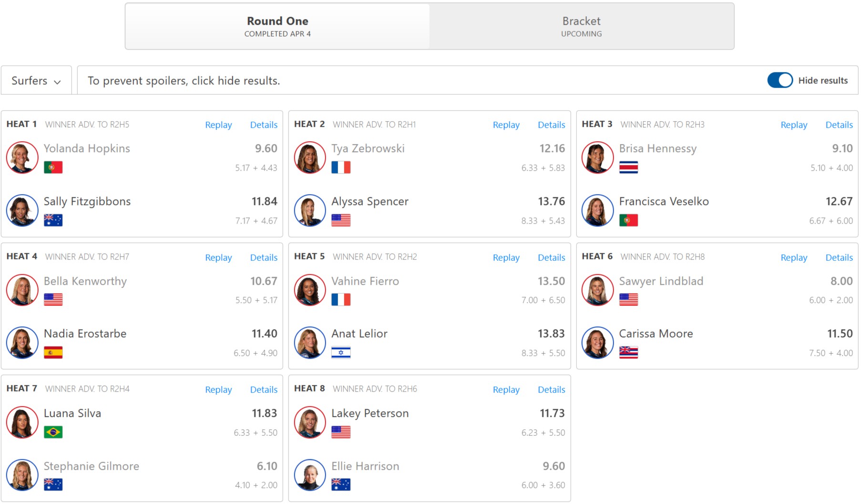Click Anat Lelior's Israel flag icon
Screen dimensions: 861x504
click(x=340, y=353)
